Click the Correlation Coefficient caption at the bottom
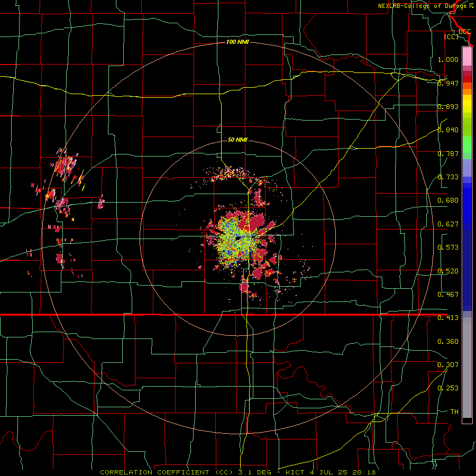476x476 pixels. (238, 472)
